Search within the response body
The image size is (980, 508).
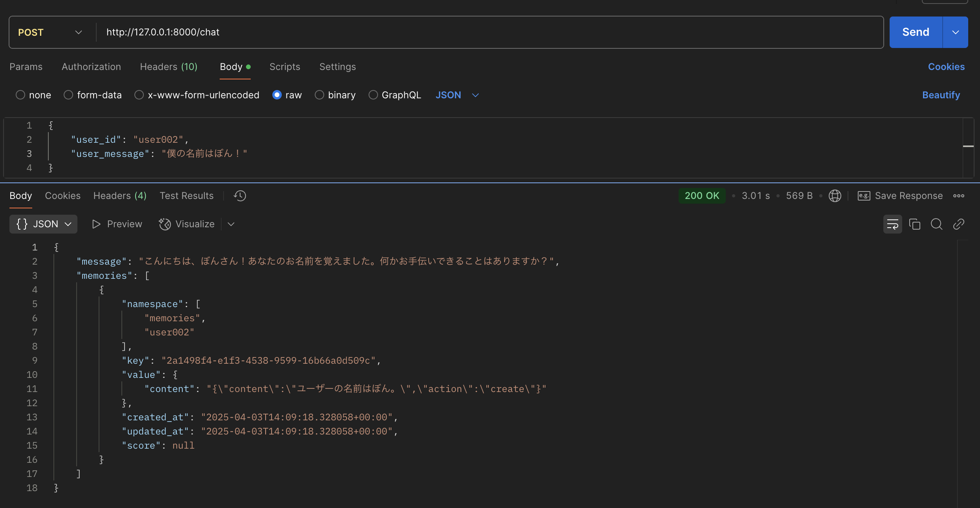coord(936,224)
